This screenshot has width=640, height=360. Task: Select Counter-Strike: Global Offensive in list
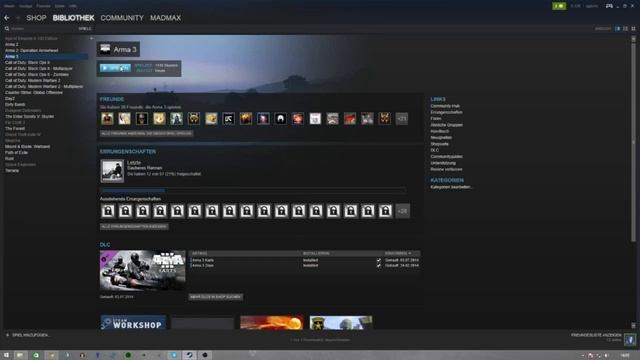(34, 93)
